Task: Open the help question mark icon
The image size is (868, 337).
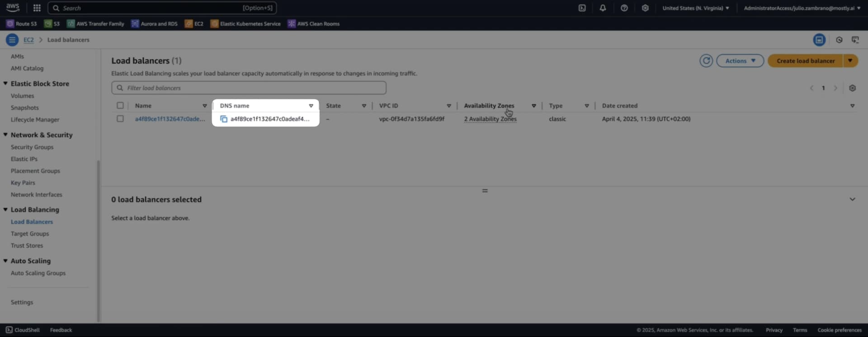Action: point(624,8)
